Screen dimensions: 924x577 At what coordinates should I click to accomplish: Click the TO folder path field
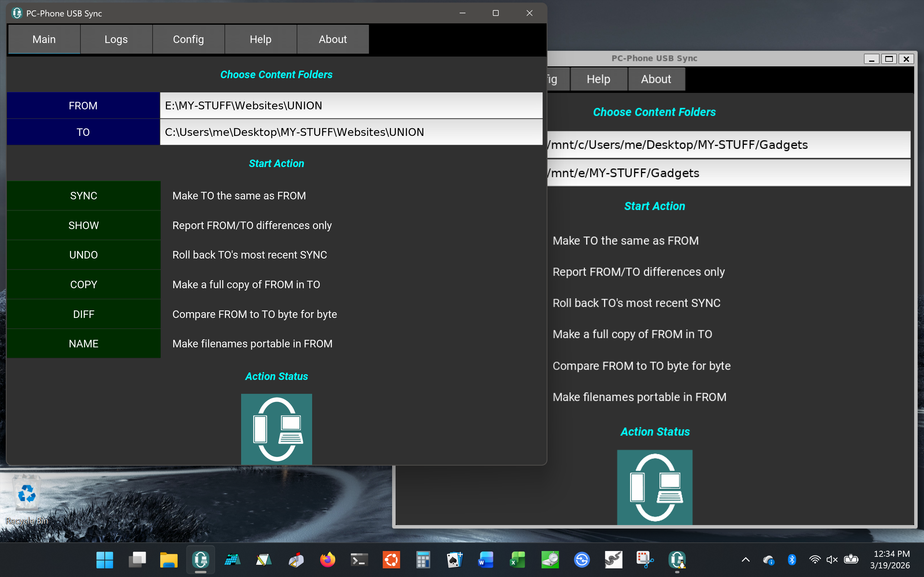[x=351, y=132]
